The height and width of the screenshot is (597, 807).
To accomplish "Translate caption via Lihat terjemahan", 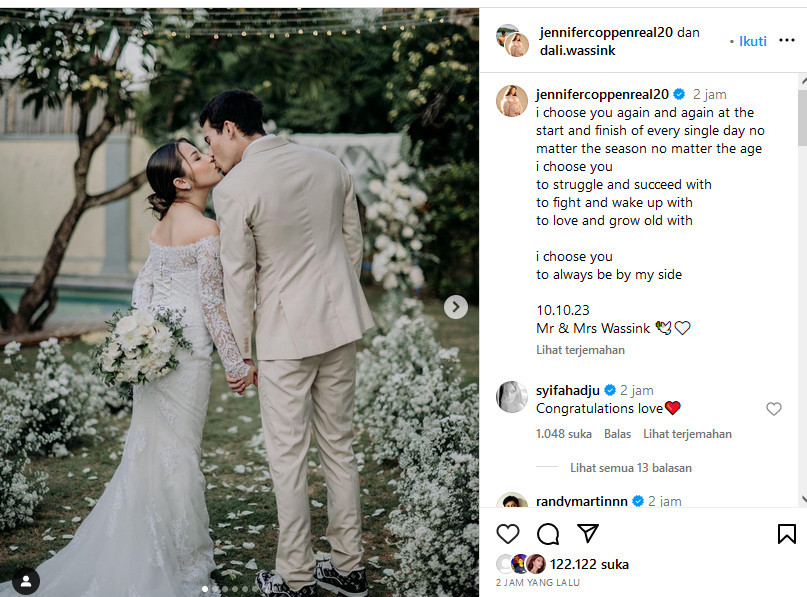I will [580, 350].
